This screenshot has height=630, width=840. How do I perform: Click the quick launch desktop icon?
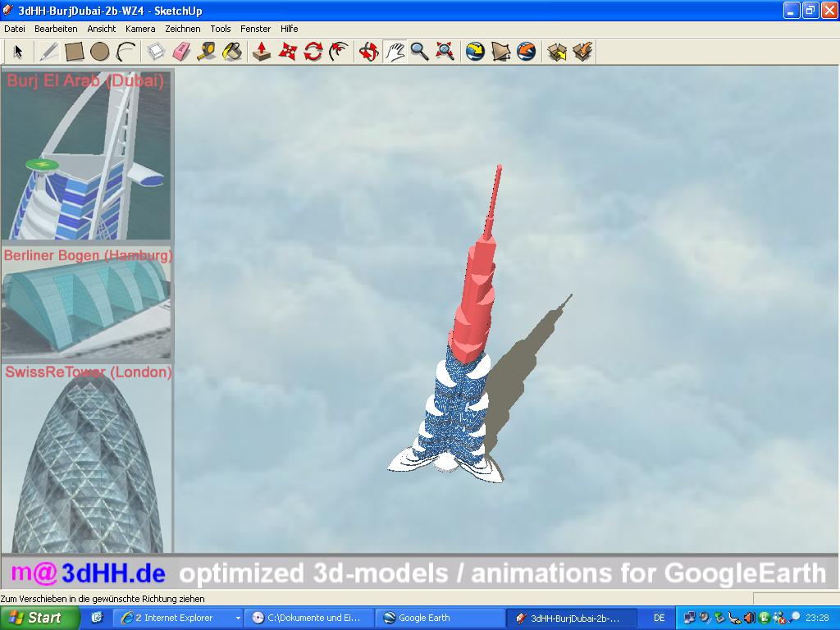click(x=97, y=618)
